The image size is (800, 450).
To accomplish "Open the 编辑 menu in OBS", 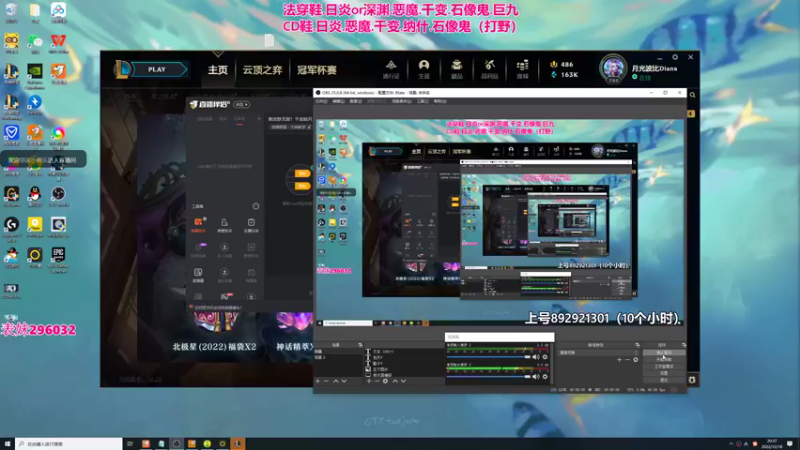I will (x=338, y=102).
